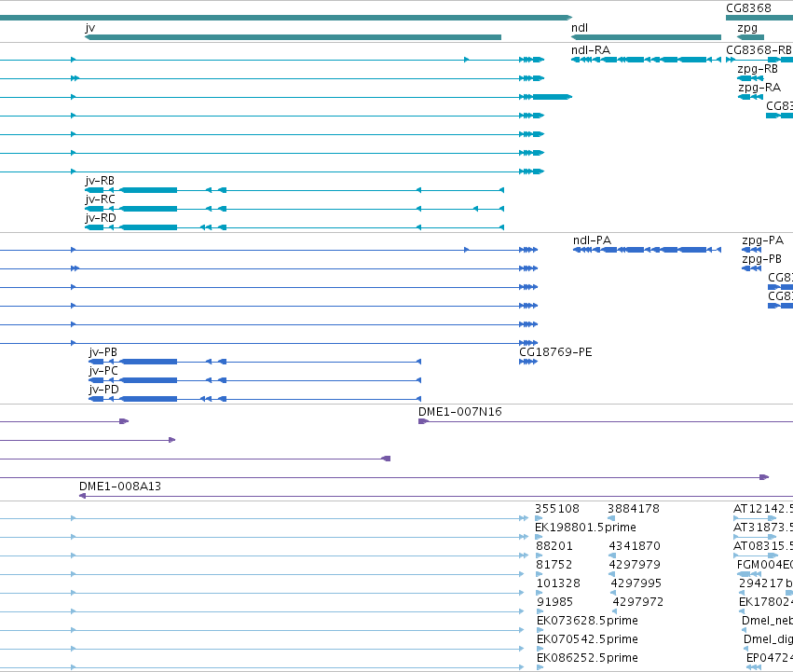The image size is (793, 672).
Task: Click feature label 91985
Action: [554, 602]
